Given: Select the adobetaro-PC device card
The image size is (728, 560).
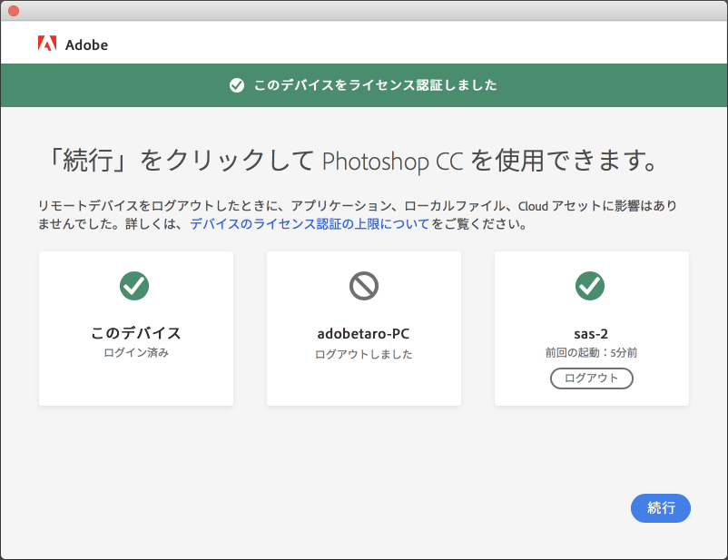Looking at the screenshot, I should coord(363,329).
